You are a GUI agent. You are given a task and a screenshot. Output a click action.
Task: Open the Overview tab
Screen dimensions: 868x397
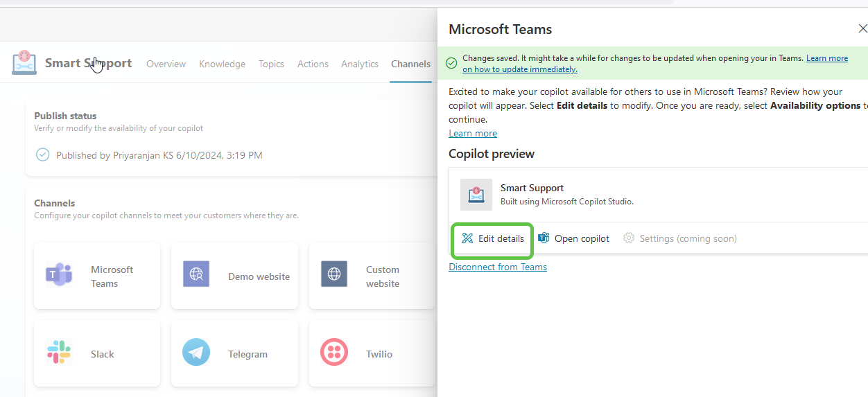tap(166, 64)
